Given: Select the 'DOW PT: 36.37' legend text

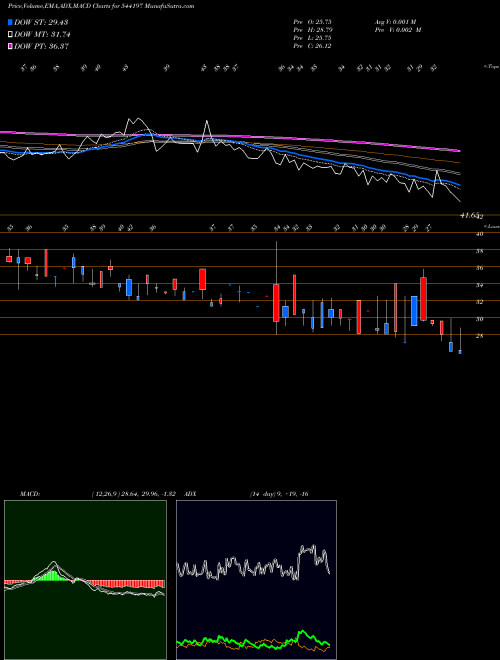Looking at the screenshot, I should coord(42,46).
